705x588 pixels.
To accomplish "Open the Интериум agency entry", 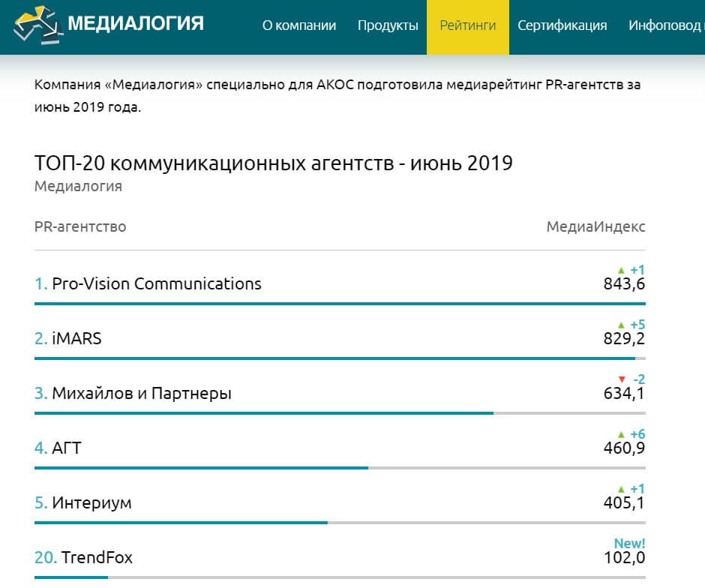I will [91, 503].
